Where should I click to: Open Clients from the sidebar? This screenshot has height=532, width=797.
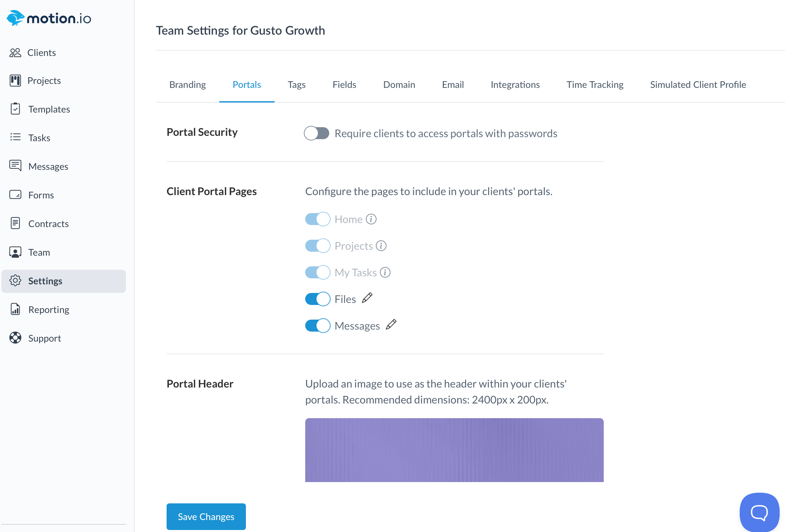pos(41,53)
